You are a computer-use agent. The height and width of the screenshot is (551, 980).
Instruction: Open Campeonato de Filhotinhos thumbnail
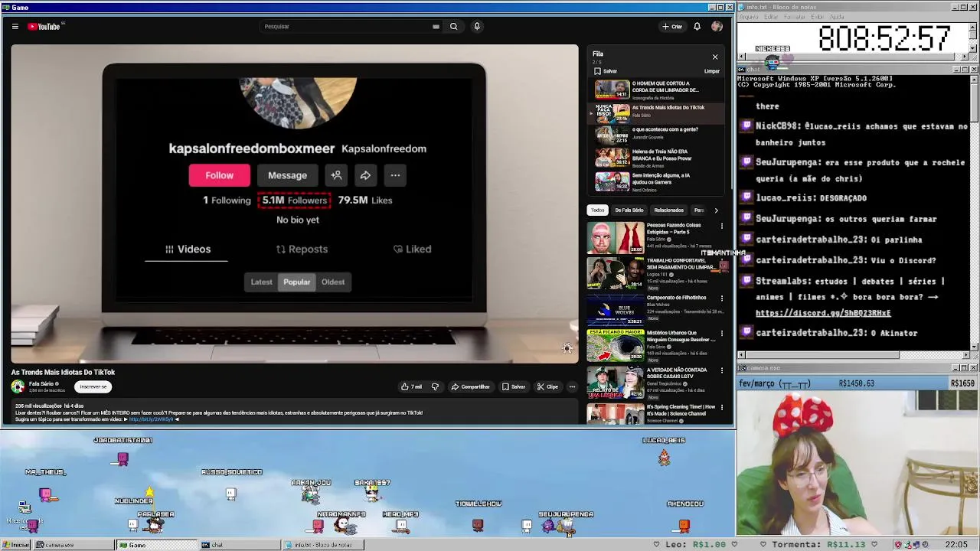(616, 310)
